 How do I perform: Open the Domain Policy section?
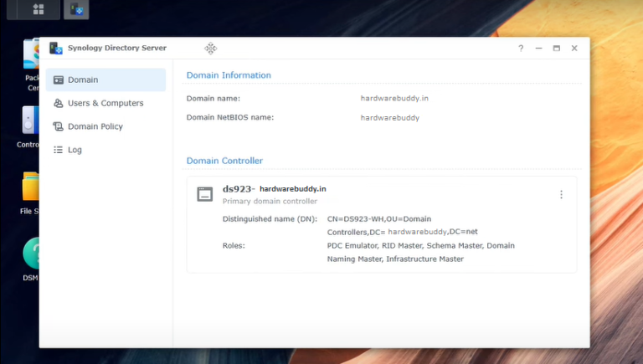click(105, 126)
